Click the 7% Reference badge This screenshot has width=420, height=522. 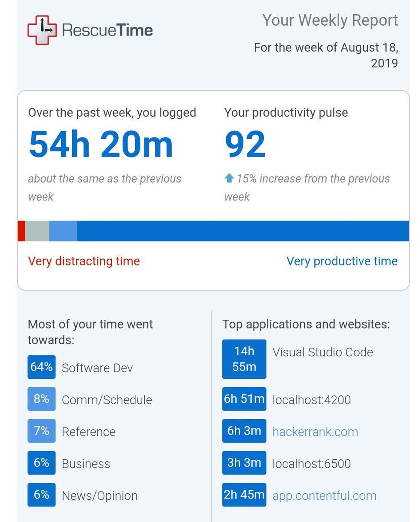(x=41, y=431)
